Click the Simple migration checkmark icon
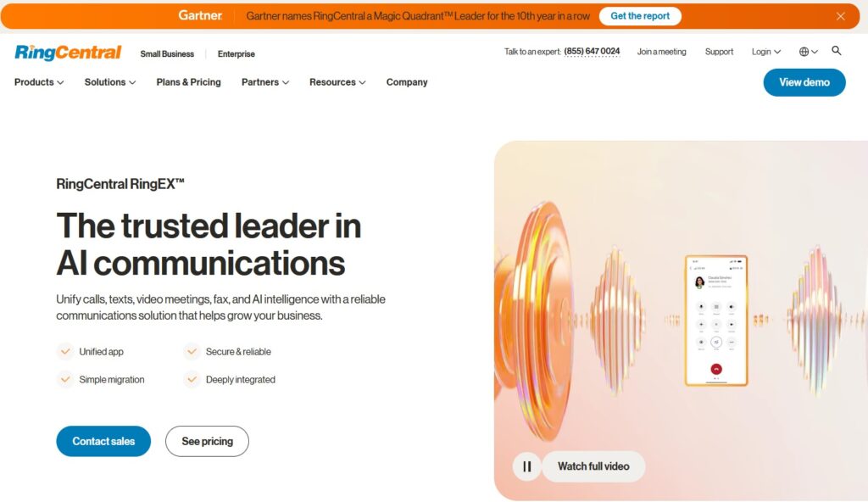The height and width of the screenshot is (502, 868). click(x=65, y=380)
